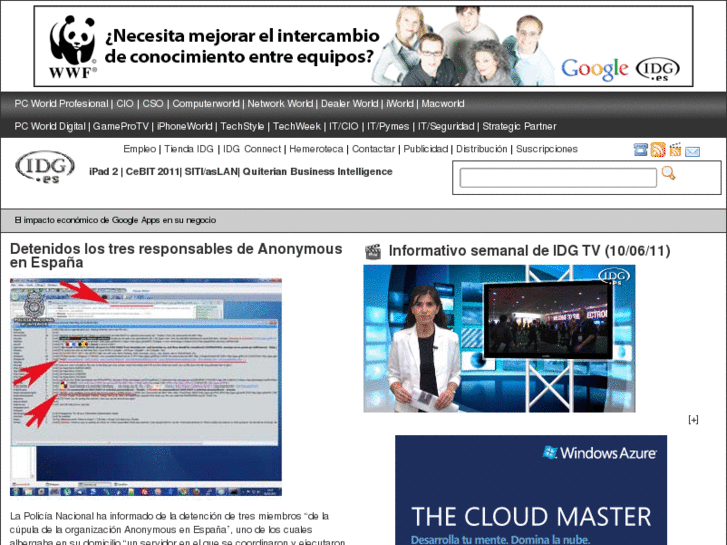Open the IT/Pymes link
The width and height of the screenshot is (727, 545).
(x=388, y=126)
